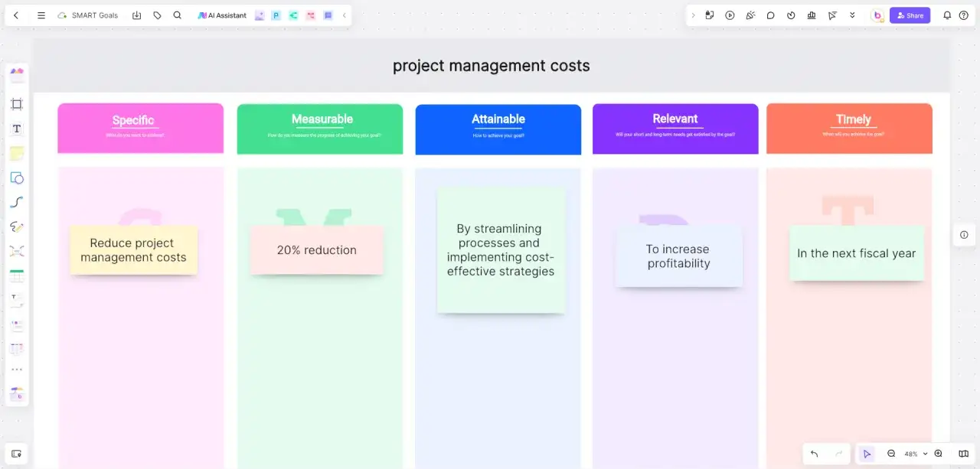
Task: Select the By streamlining processes note
Action: point(501,251)
